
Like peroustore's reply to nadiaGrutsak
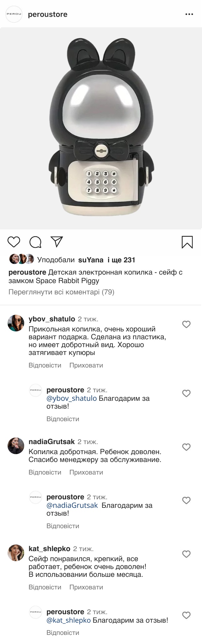point(186,500)
